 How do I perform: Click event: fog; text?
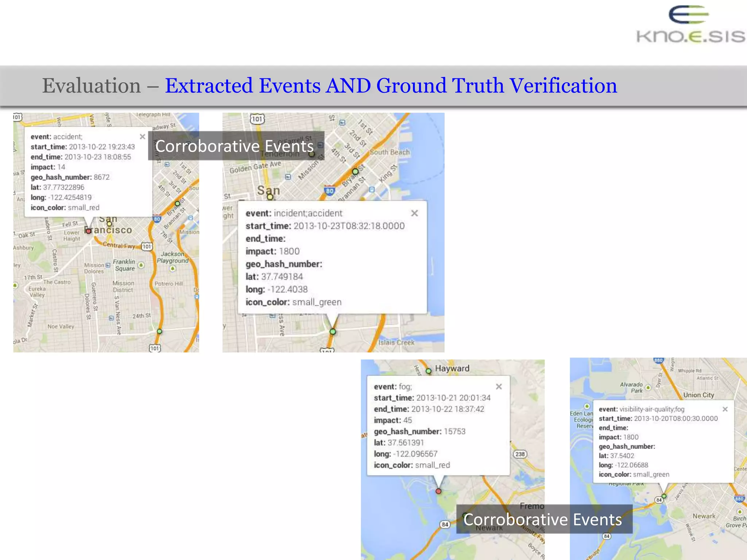click(x=393, y=386)
